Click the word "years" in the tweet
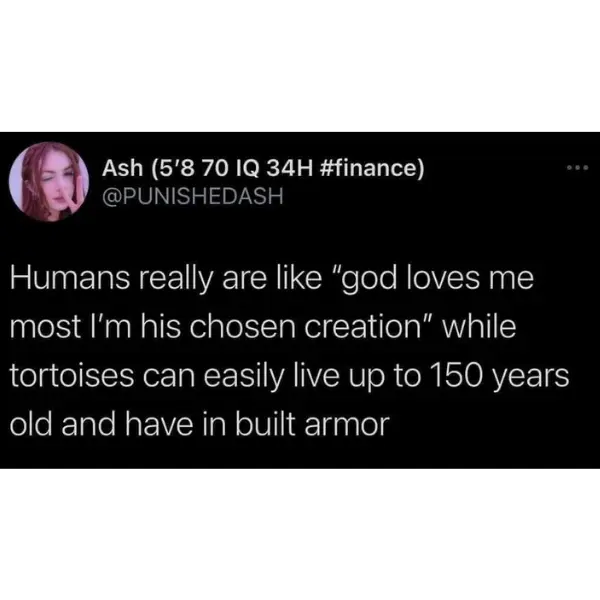 (530, 377)
